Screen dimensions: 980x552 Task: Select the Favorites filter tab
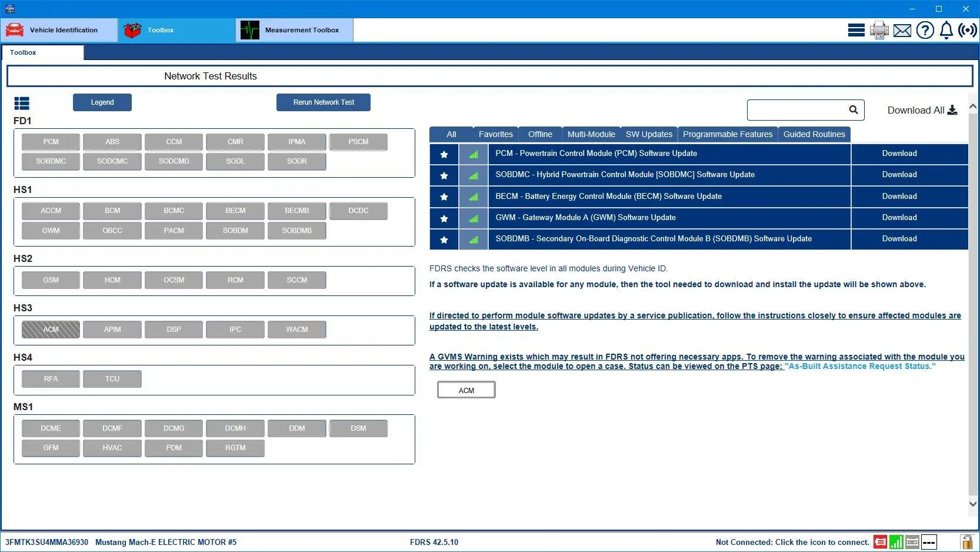tap(495, 134)
